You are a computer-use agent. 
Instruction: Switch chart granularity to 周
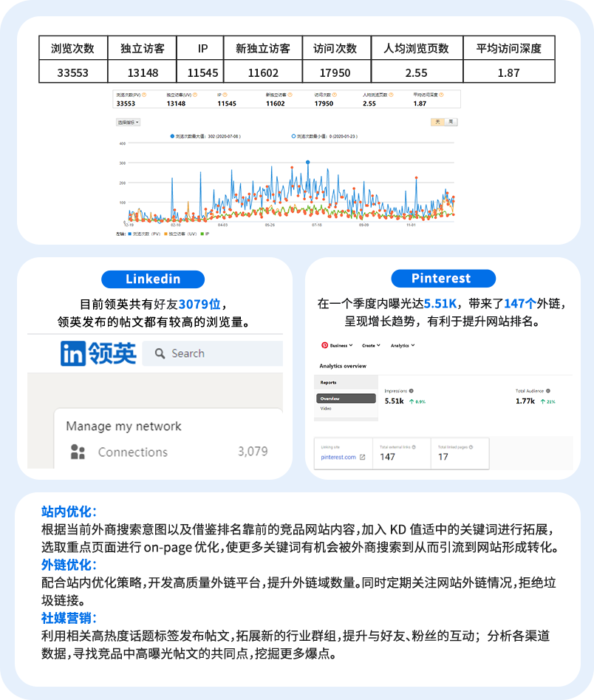(451, 122)
